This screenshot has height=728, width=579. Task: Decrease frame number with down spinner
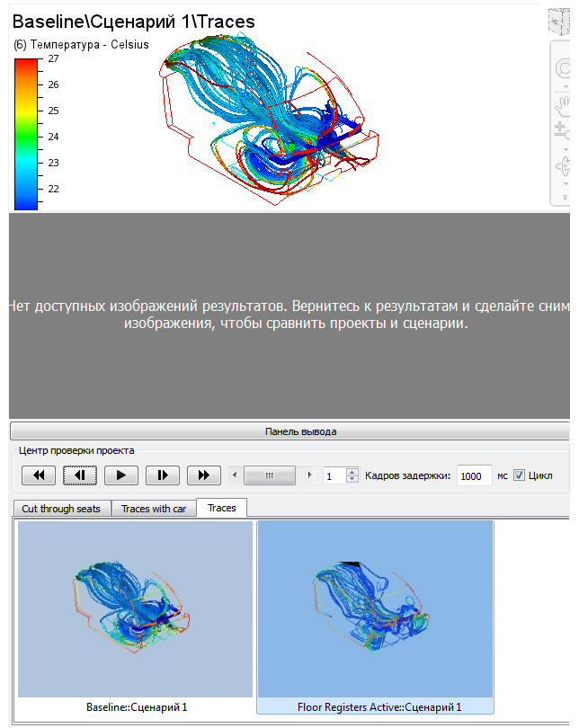tap(352, 479)
